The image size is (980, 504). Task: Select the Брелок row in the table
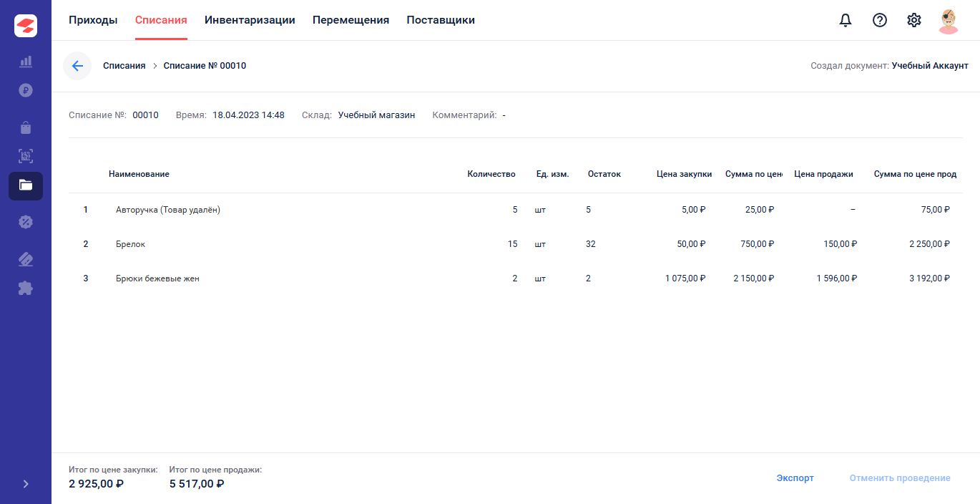(130, 244)
